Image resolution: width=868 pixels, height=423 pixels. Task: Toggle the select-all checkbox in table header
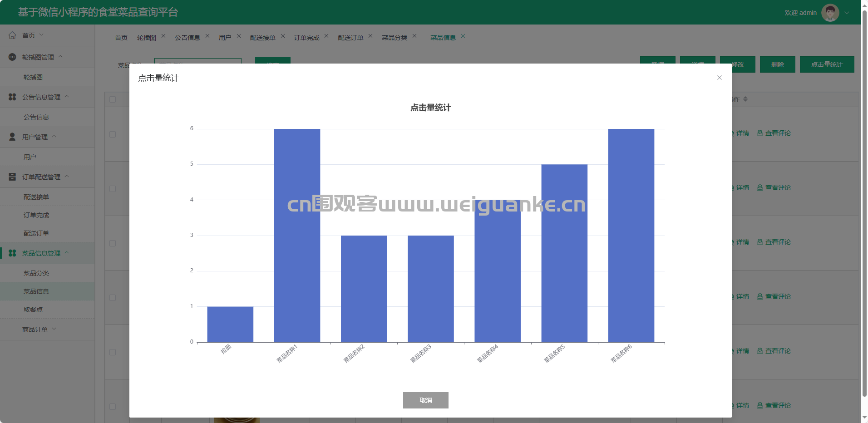[x=113, y=99]
